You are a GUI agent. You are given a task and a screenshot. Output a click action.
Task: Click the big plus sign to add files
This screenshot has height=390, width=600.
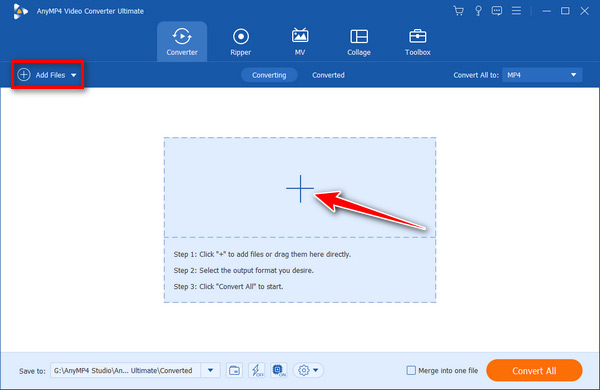300,188
